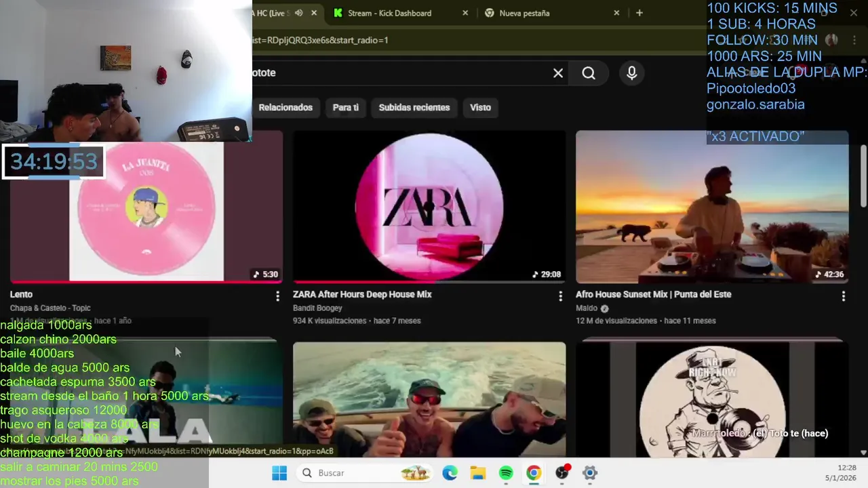Open Afro House Sunset Mix Punta del Este title

pos(653,294)
